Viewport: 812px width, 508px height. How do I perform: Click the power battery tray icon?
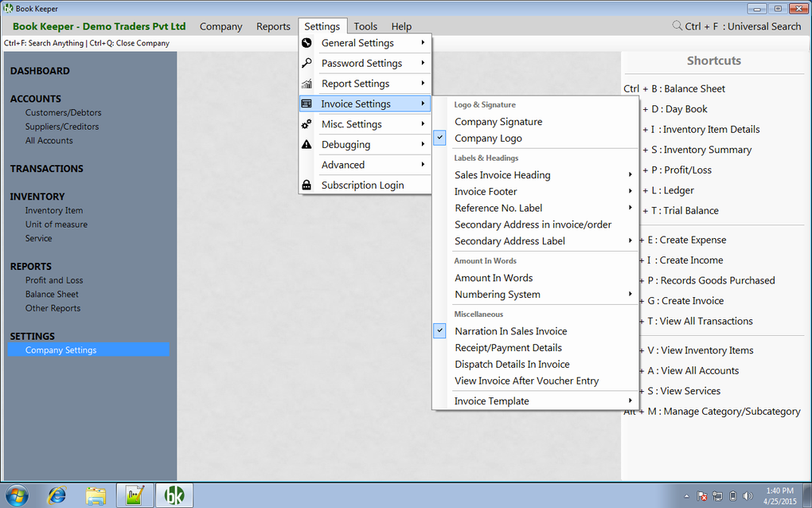pyautogui.click(x=732, y=496)
